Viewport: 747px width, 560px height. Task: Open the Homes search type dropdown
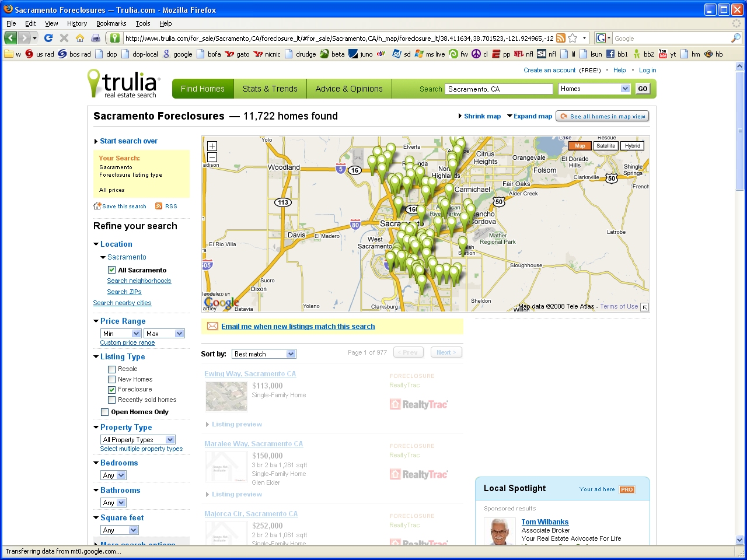click(595, 89)
